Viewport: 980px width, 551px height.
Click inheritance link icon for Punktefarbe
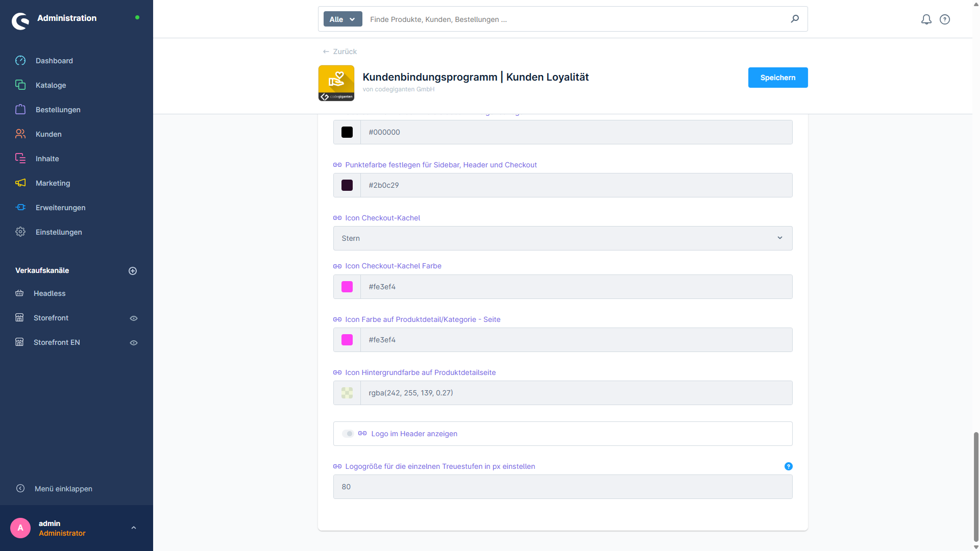click(337, 165)
